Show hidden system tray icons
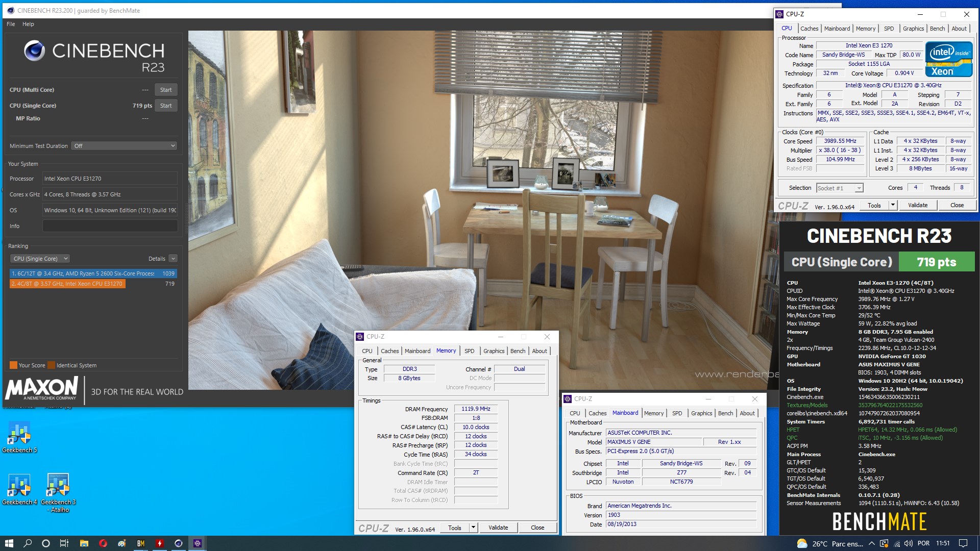980x551 pixels. (x=872, y=543)
